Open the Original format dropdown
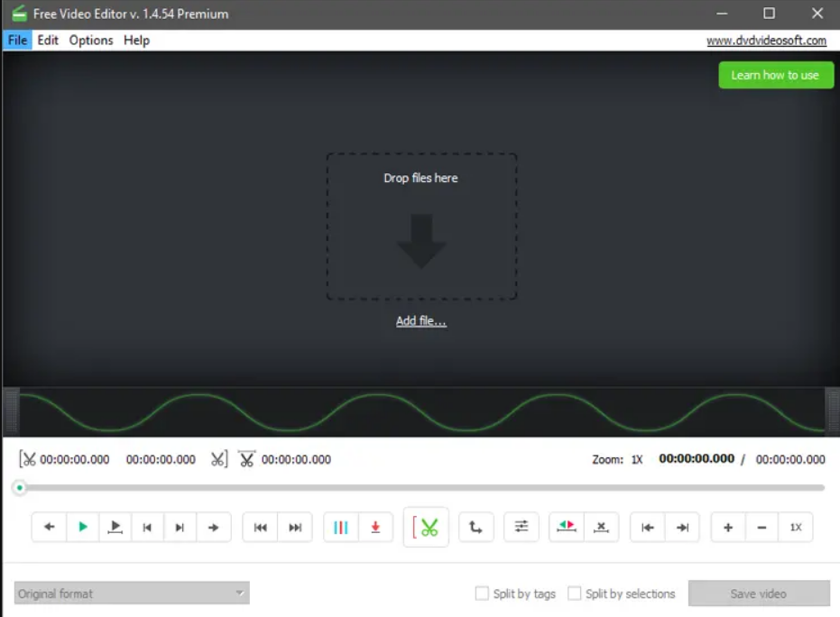The height and width of the screenshot is (617, 840). click(131, 594)
